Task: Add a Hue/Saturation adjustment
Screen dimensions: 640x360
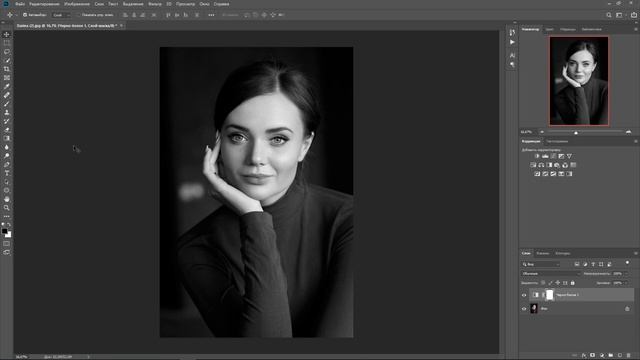Action: click(x=533, y=165)
